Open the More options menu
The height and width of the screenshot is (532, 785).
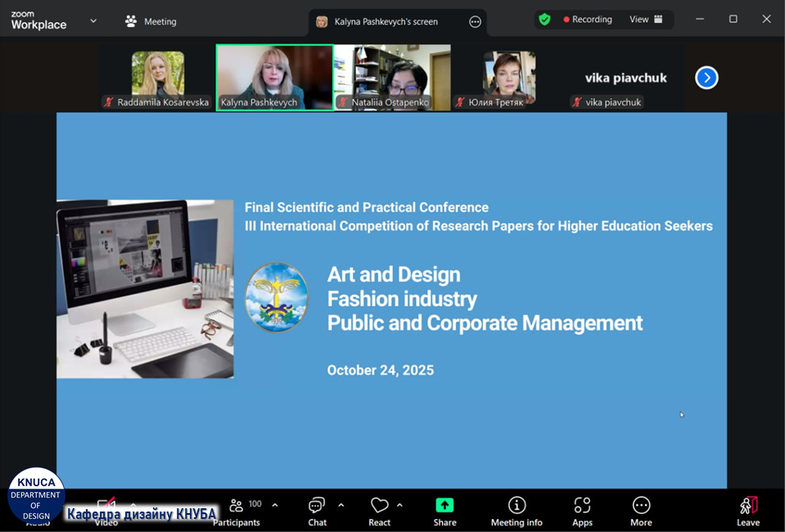641,511
